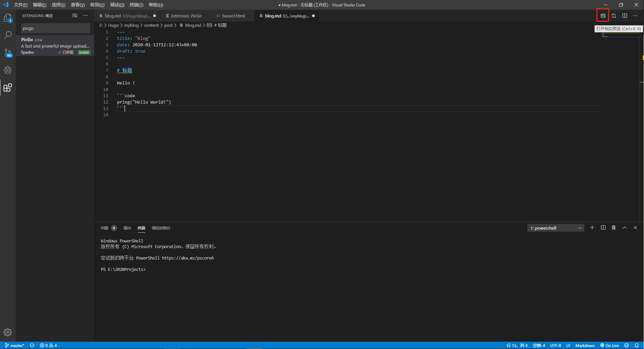Open errors and warnings status indicator

pyautogui.click(x=48, y=345)
